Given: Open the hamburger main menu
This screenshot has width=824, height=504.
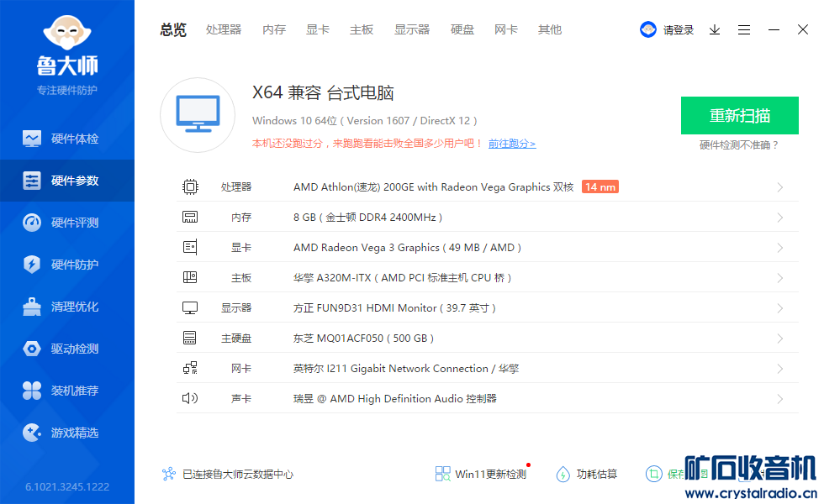Looking at the screenshot, I should (x=743, y=30).
